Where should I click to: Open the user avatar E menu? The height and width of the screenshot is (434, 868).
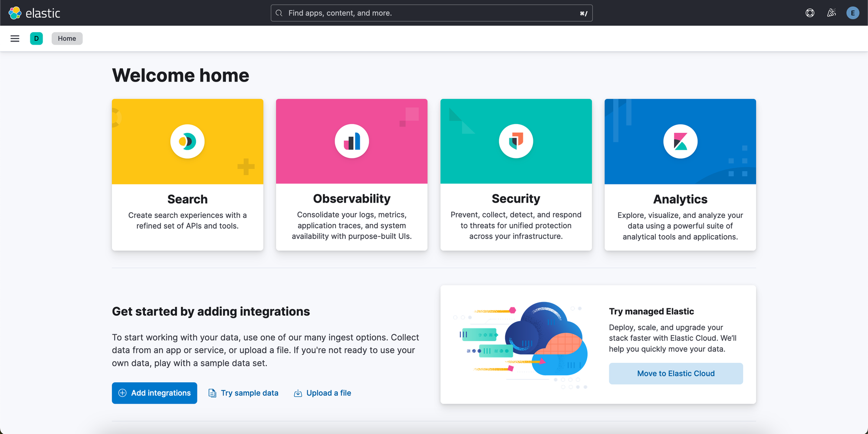coord(853,13)
